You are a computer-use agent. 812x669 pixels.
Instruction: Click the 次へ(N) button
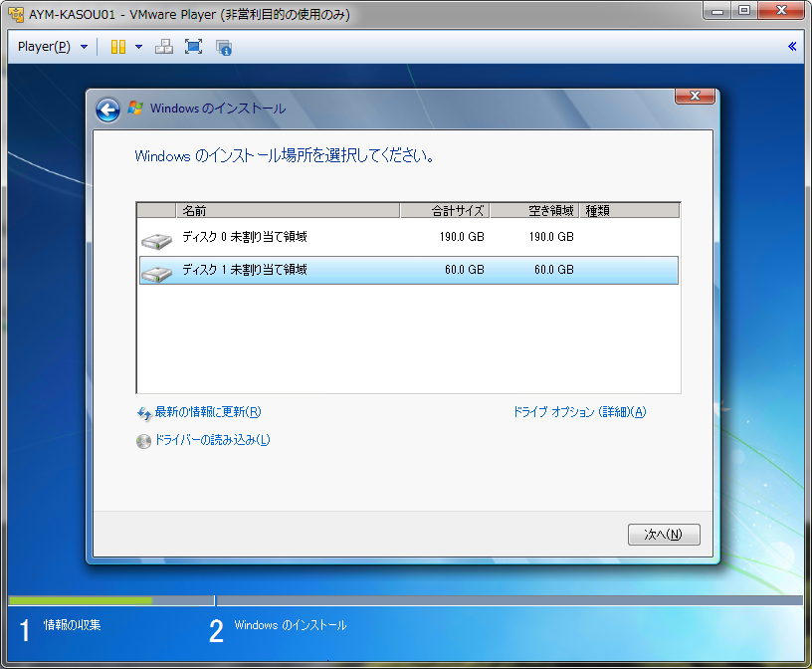(x=664, y=535)
